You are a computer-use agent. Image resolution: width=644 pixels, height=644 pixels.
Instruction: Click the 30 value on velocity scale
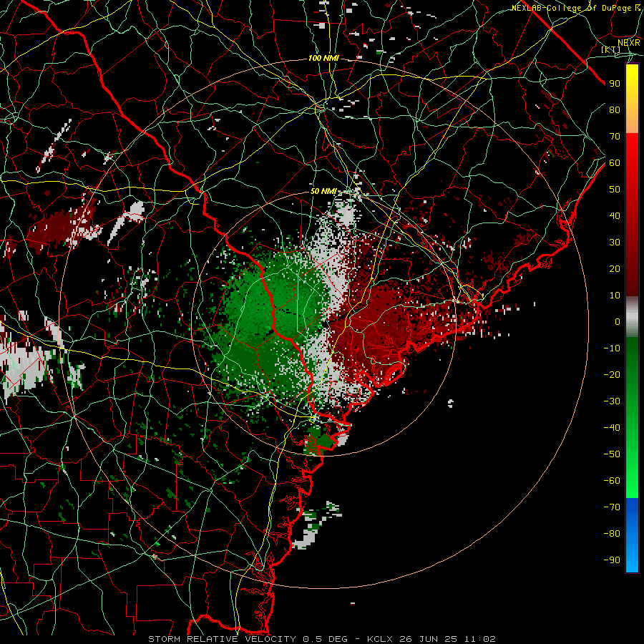(x=615, y=243)
